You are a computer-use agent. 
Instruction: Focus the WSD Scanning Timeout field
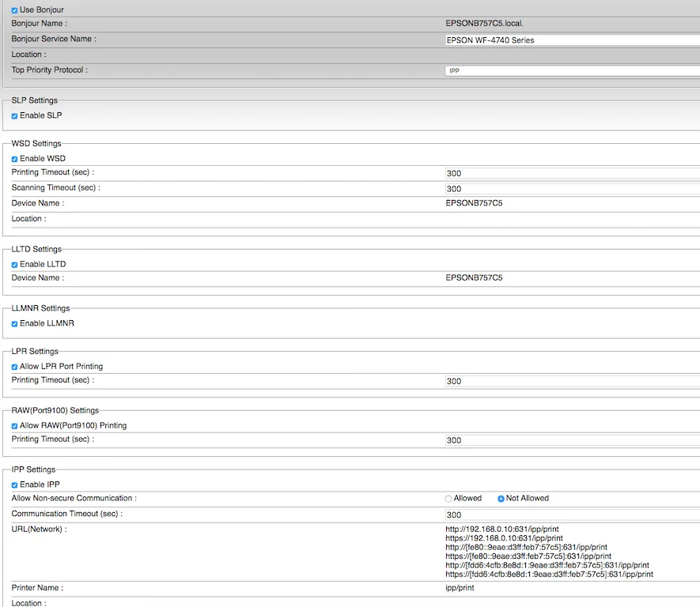click(x=573, y=189)
